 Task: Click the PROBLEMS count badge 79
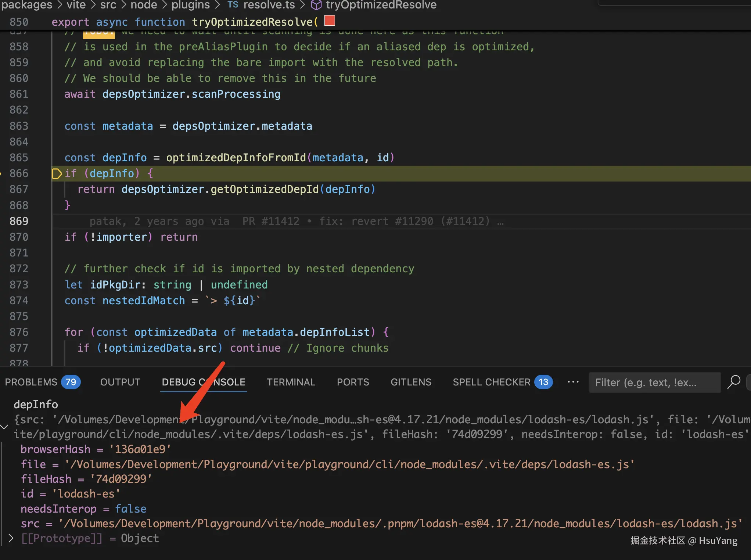[x=71, y=382]
